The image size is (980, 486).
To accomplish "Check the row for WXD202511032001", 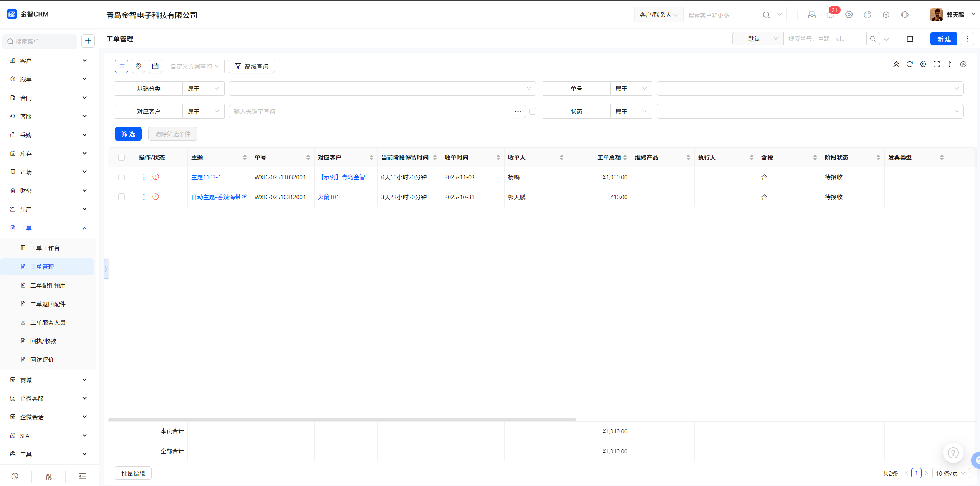I will [121, 177].
